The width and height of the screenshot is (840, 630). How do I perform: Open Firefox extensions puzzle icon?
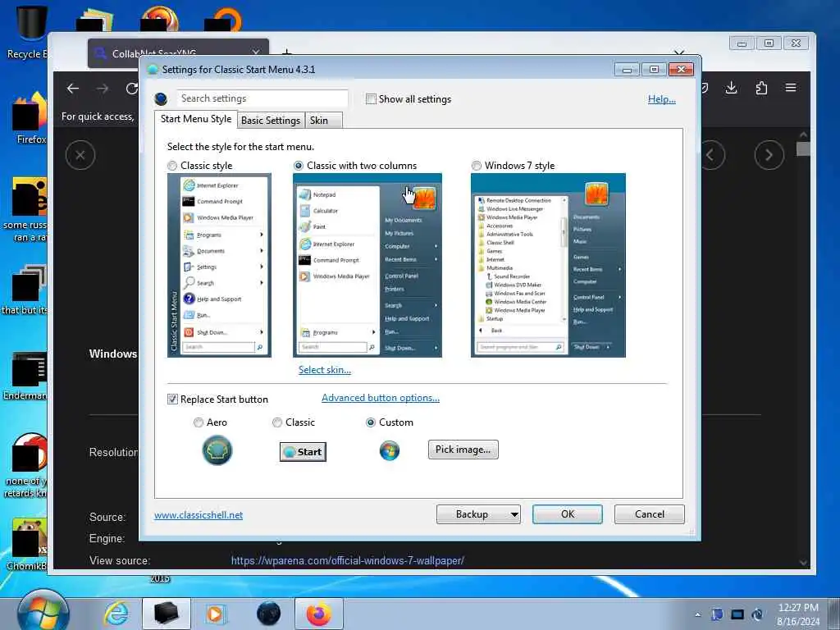coord(761,88)
